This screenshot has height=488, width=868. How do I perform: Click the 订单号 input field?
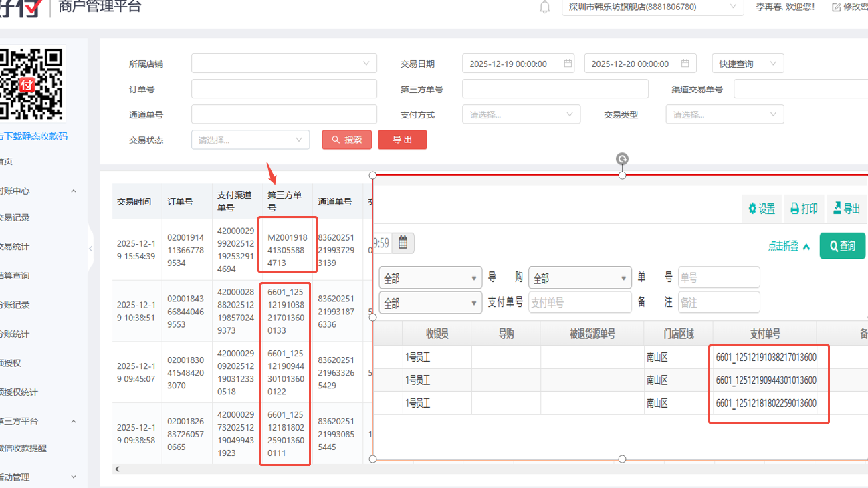coord(284,89)
